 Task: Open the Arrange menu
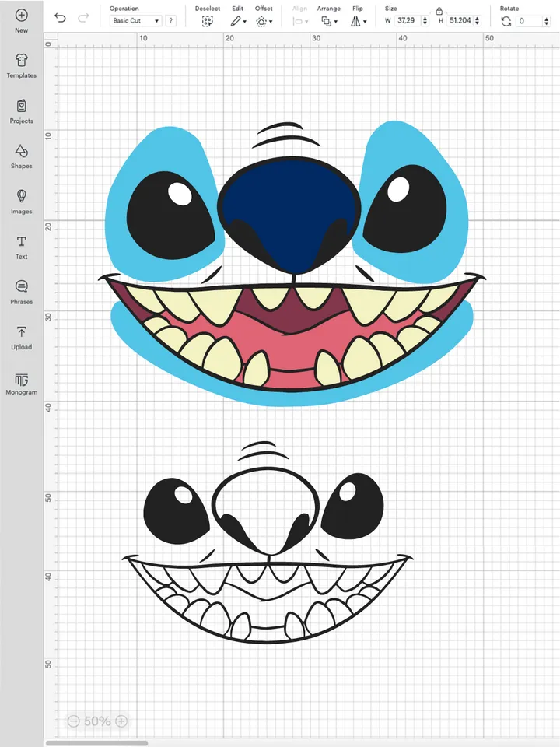328,22
